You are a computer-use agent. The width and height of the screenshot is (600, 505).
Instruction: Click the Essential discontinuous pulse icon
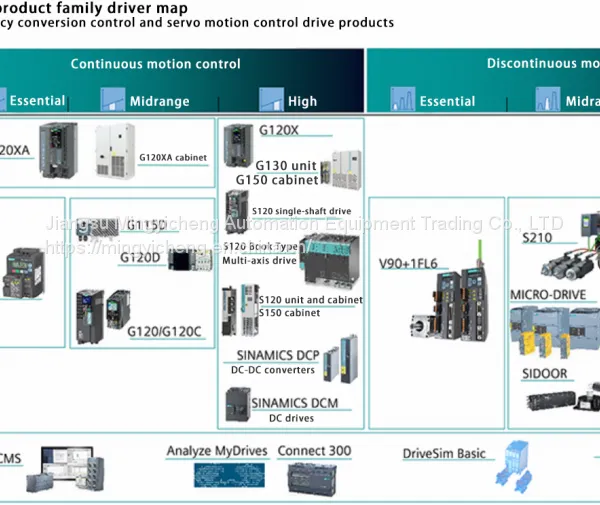(403, 99)
